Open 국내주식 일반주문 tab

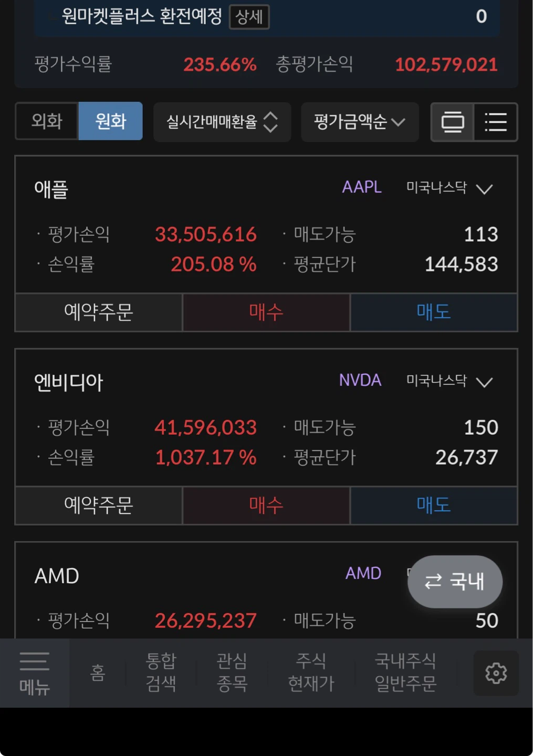click(405, 673)
